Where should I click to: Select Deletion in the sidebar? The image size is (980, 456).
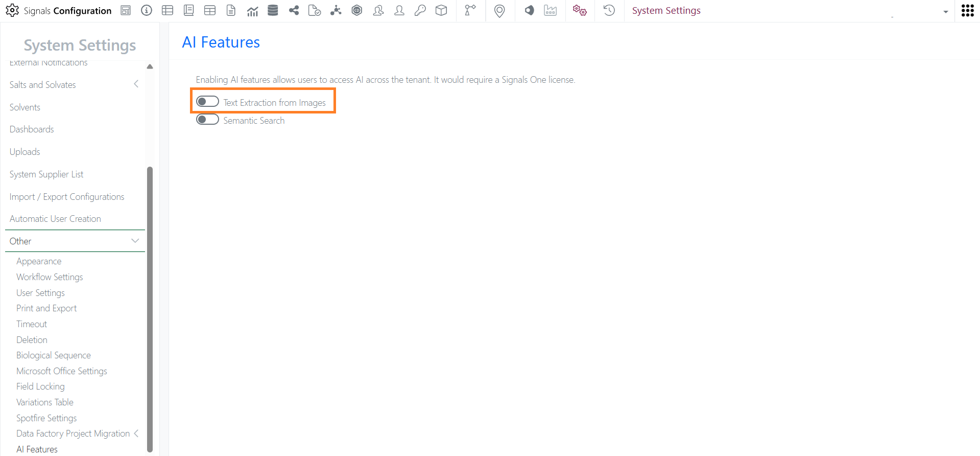(x=32, y=340)
